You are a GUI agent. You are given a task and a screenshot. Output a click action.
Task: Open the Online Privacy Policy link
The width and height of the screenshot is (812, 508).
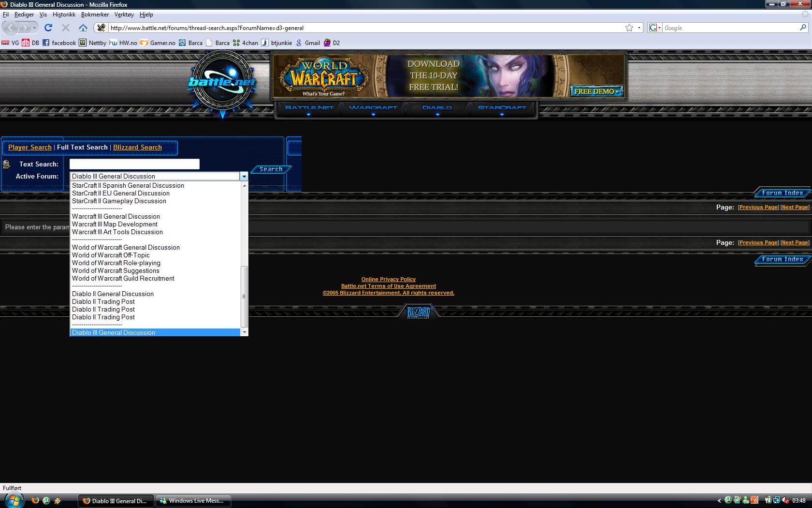[389, 279]
